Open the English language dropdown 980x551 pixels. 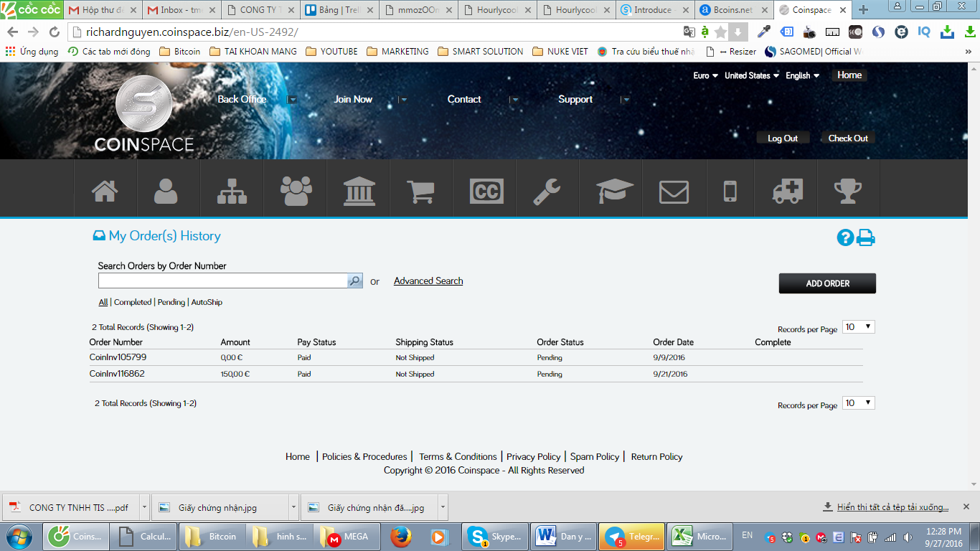click(803, 76)
